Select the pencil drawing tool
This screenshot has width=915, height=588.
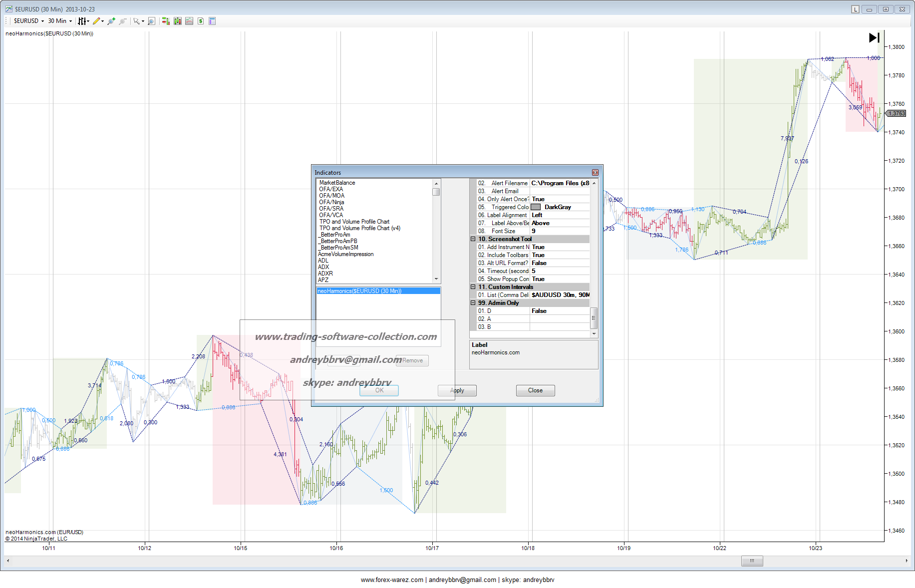pyautogui.click(x=96, y=21)
